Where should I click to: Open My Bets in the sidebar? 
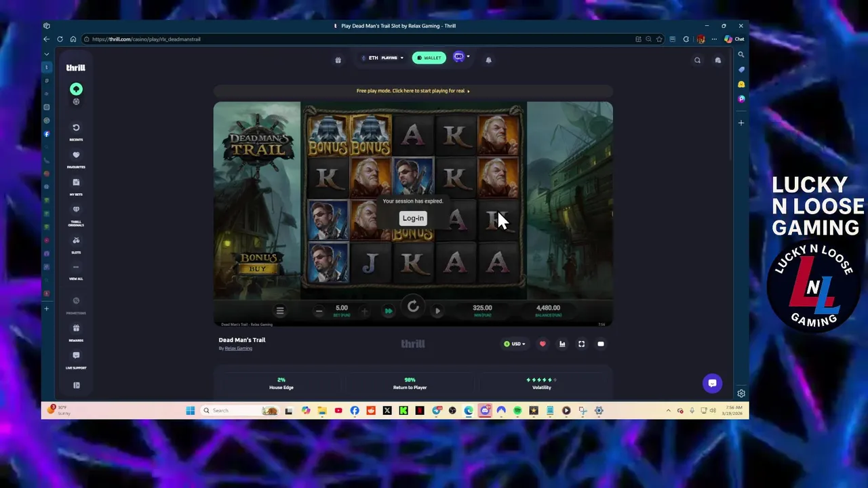coord(76,185)
